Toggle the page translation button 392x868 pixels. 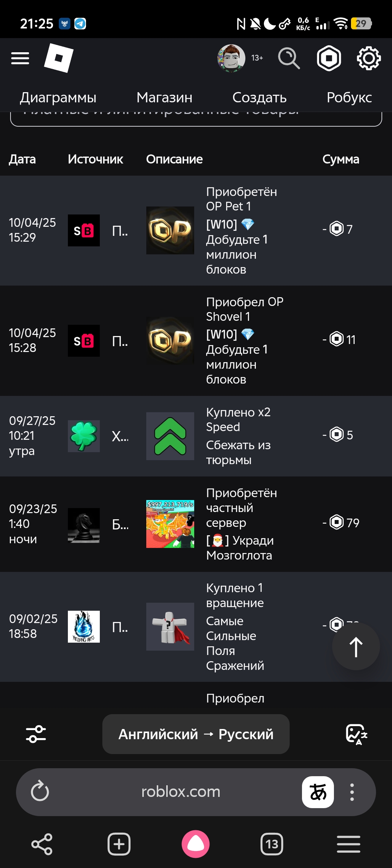point(318,792)
